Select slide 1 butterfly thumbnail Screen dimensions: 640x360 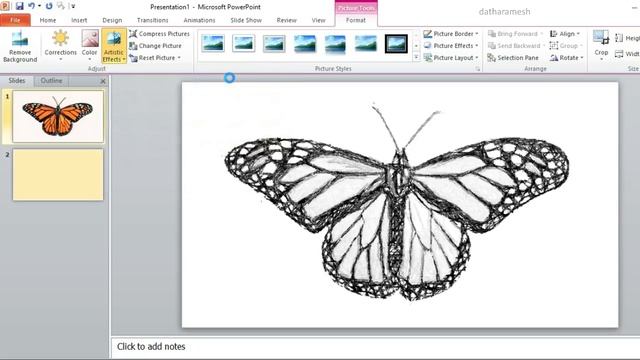58,116
